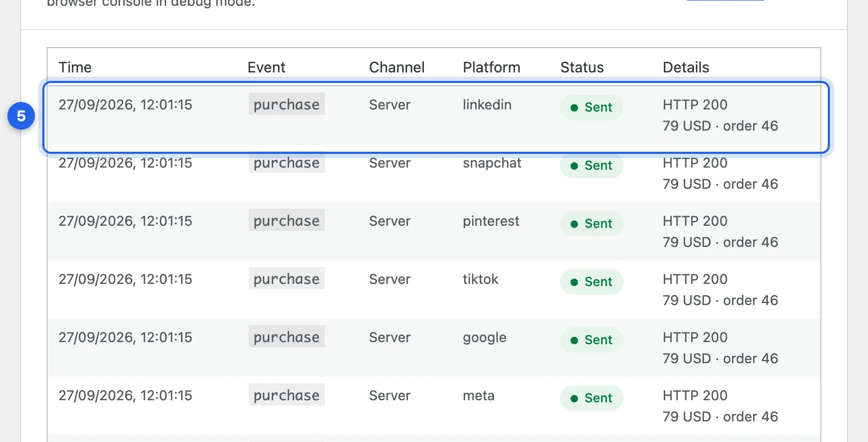The image size is (868, 442).
Task: Click the Server channel cell in pinterest row
Action: click(x=390, y=221)
